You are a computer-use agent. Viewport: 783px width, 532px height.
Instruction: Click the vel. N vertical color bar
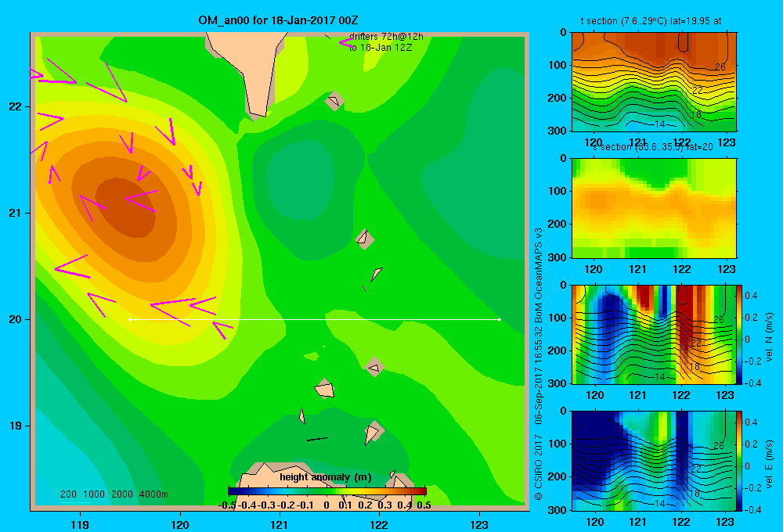click(x=740, y=334)
